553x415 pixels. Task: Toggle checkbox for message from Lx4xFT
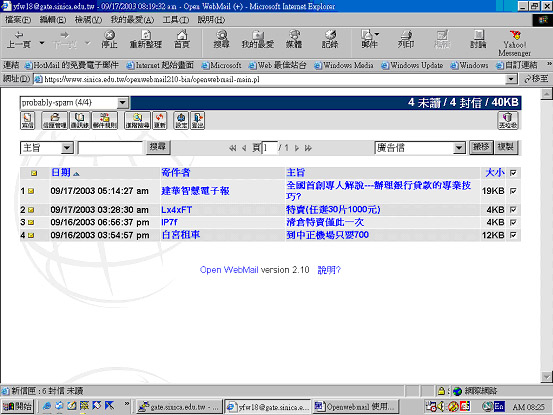click(x=513, y=210)
